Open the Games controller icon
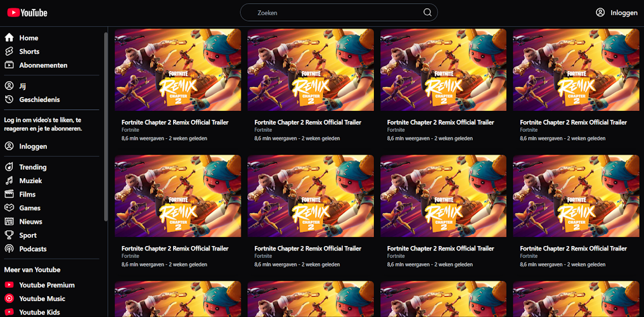 point(9,208)
